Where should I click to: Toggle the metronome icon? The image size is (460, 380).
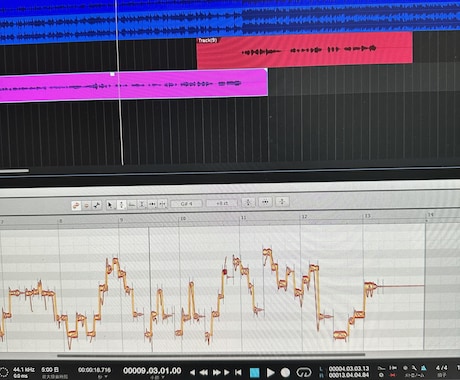(x=424, y=368)
